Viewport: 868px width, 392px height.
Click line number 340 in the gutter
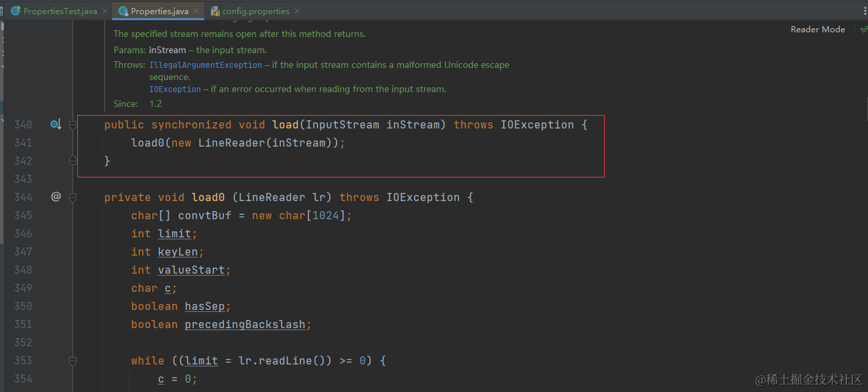point(23,124)
